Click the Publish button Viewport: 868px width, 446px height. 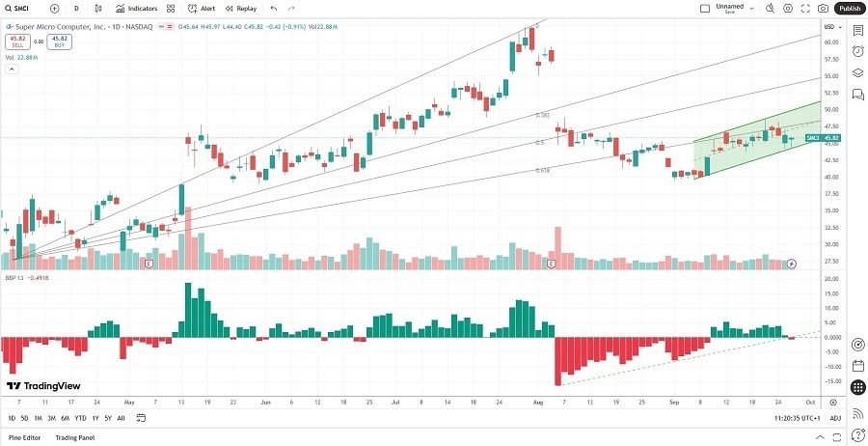(x=849, y=8)
